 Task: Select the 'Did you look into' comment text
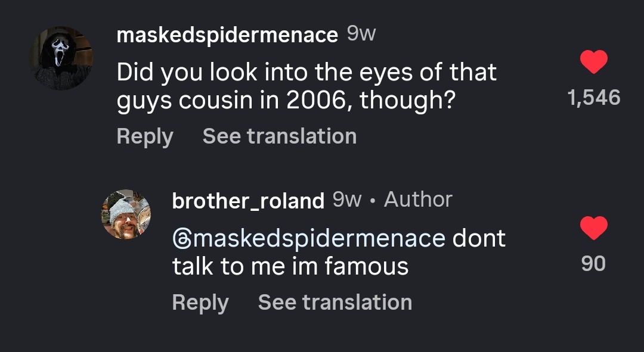tap(306, 73)
